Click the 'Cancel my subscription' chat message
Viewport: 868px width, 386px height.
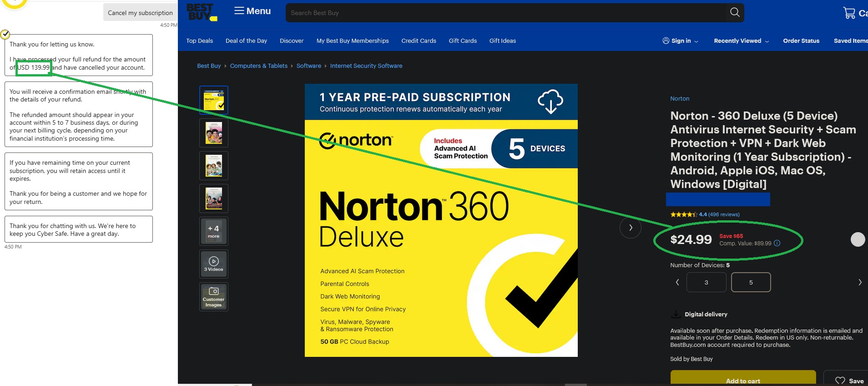[x=140, y=13]
